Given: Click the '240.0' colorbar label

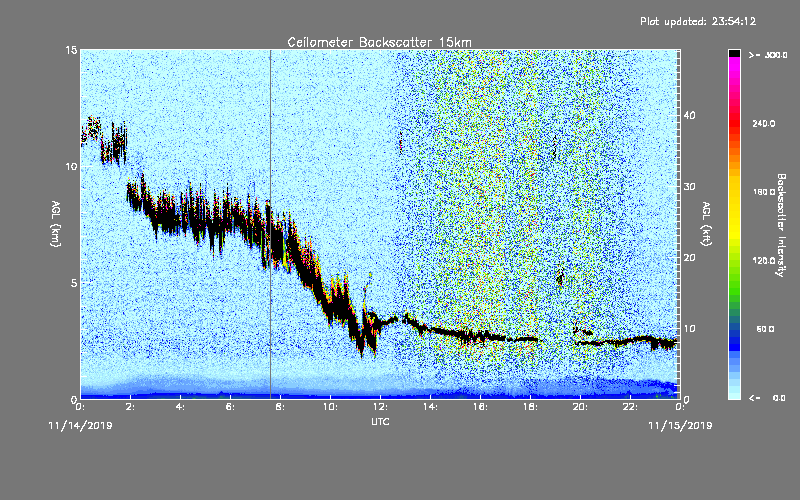Looking at the screenshot, I should (x=764, y=124).
